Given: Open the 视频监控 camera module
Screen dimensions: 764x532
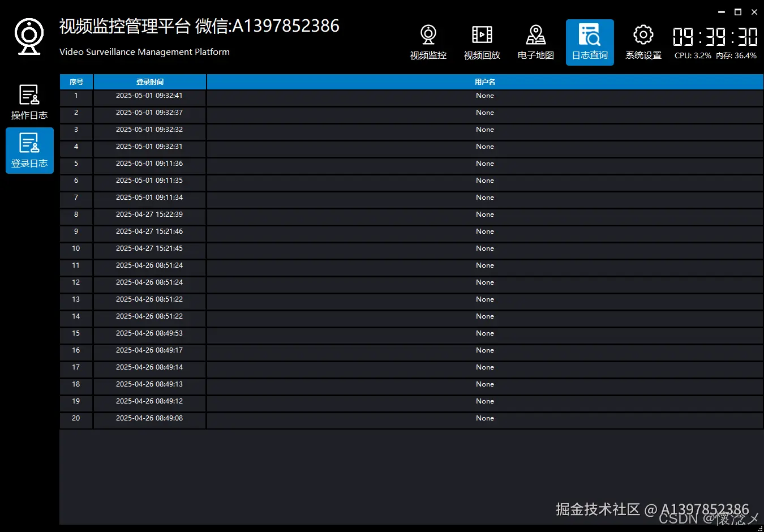Looking at the screenshot, I should (x=428, y=42).
